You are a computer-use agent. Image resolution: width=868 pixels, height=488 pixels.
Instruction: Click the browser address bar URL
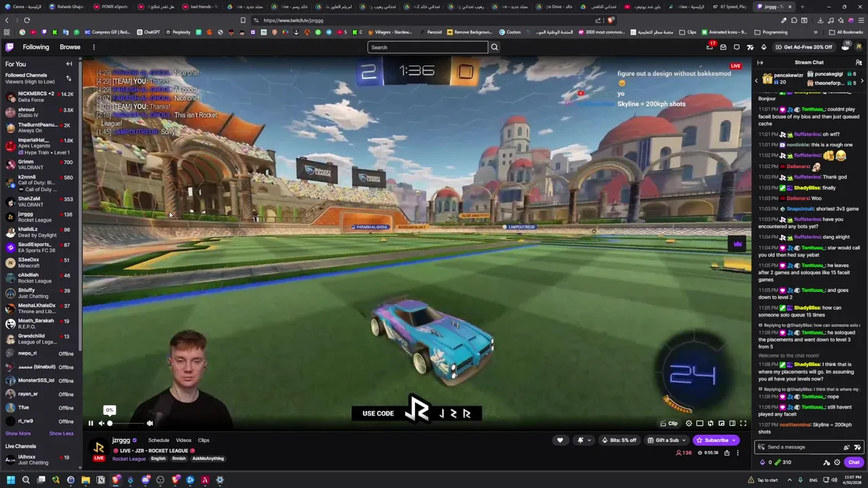[x=294, y=20]
